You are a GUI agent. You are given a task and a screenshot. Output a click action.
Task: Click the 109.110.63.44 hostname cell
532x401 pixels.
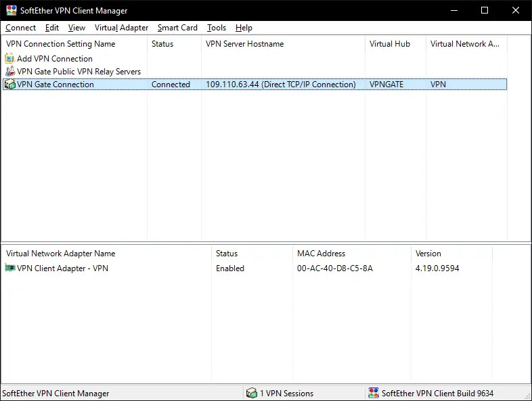tap(281, 85)
